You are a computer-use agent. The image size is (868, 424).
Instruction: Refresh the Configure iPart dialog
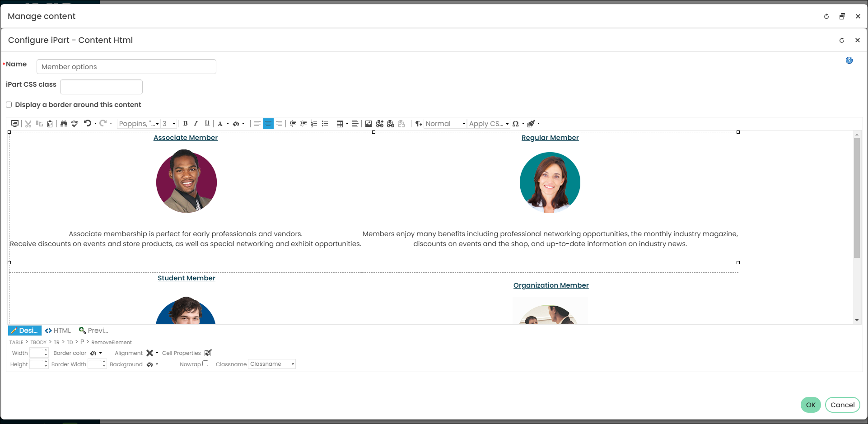(x=842, y=40)
